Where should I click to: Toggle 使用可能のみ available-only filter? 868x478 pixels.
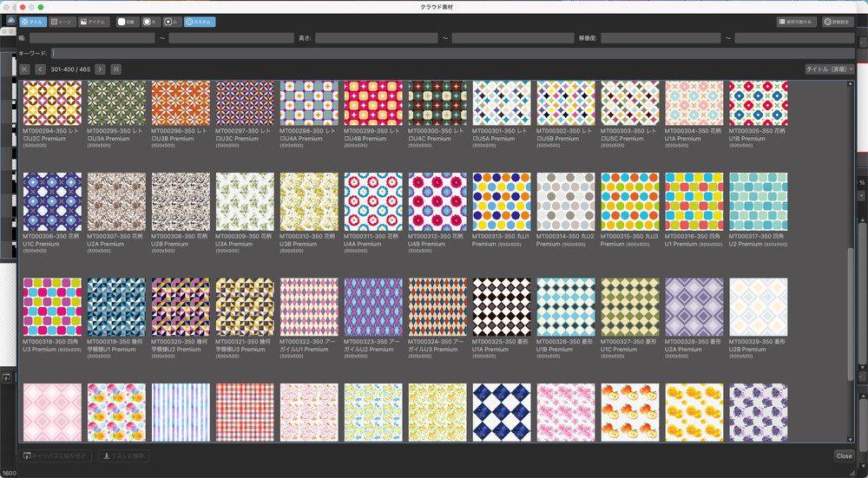[798, 22]
